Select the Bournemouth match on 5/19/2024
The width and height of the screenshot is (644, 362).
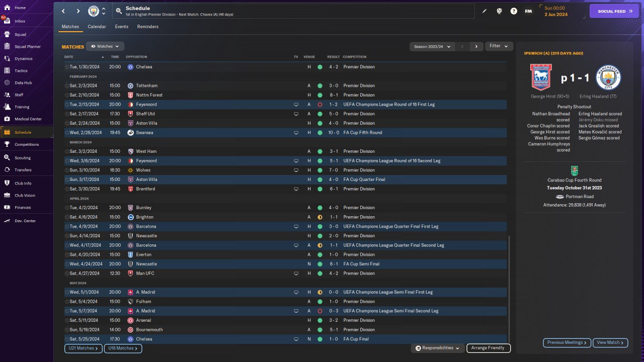click(285, 330)
